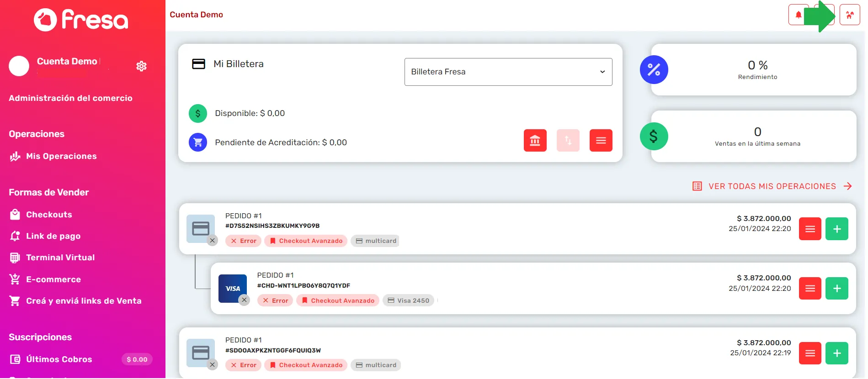Open red menu for order #D7S52NSIHS3ZBKUMKY9G9B
The height and width of the screenshot is (379, 868).
(810, 229)
